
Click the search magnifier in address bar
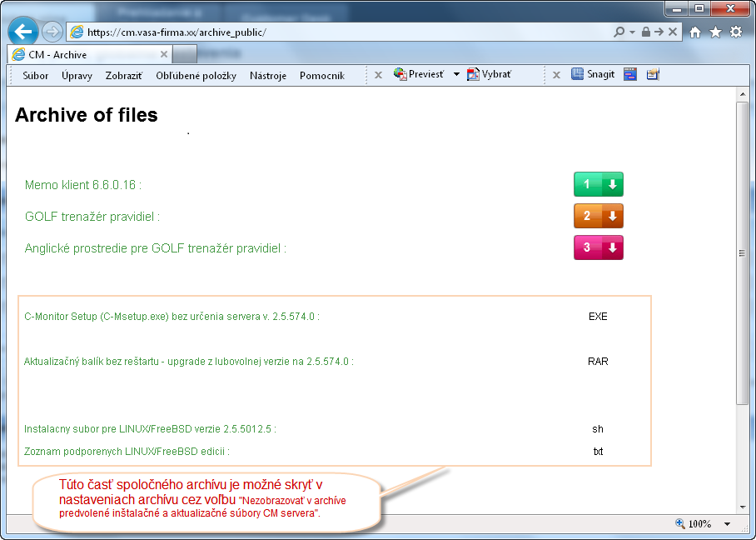(x=619, y=32)
